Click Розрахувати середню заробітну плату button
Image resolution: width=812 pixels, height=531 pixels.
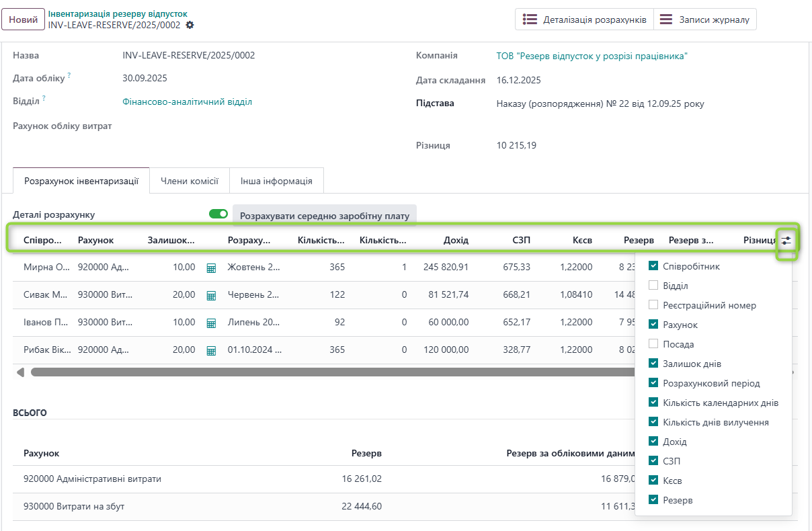pos(325,216)
